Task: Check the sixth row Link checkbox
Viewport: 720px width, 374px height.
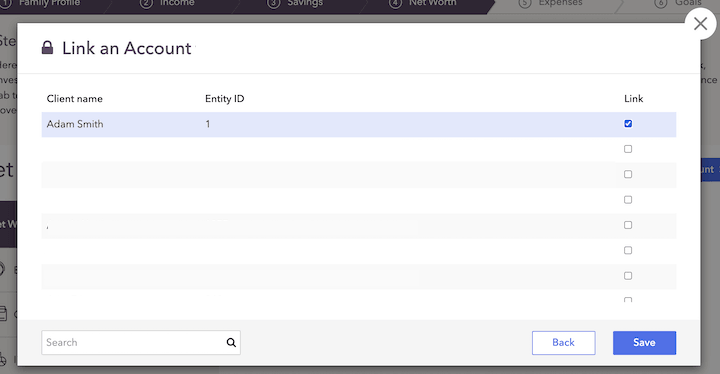Action: tap(628, 250)
